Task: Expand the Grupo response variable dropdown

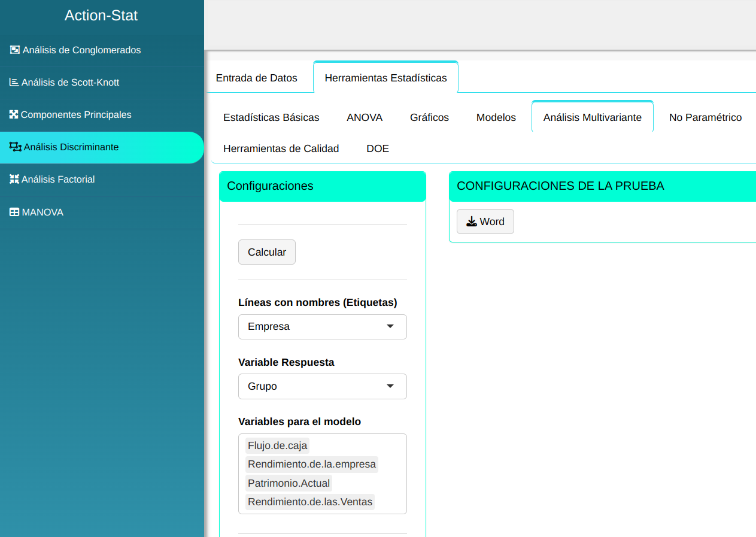Action: (322, 386)
